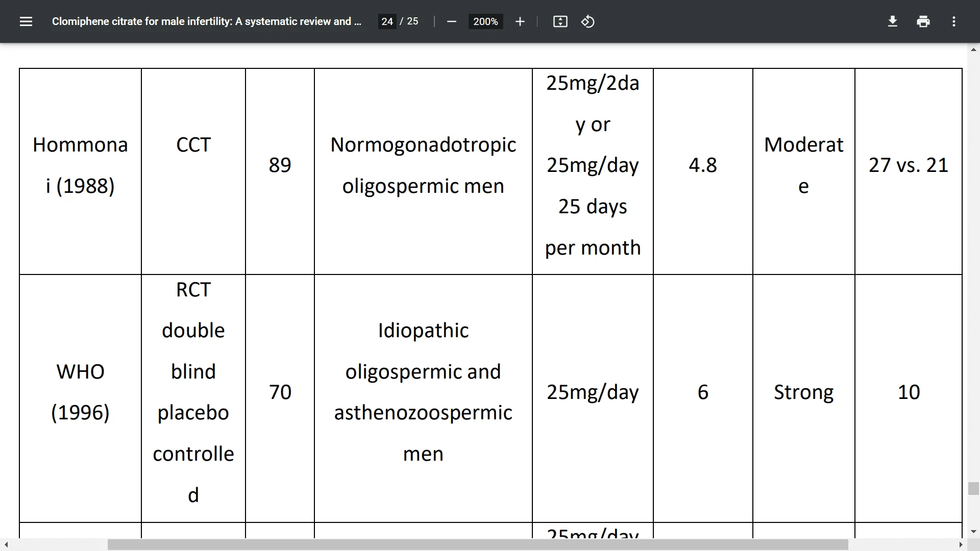Image resolution: width=980 pixels, height=551 pixels.
Task: Click the 'Moderate' quality cell
Action: pyautogui.click(x=804, y=171)
